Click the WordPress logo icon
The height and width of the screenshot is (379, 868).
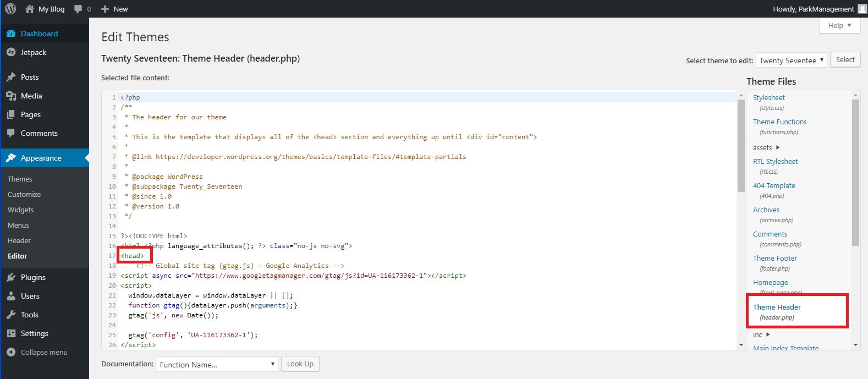point(10,9)
